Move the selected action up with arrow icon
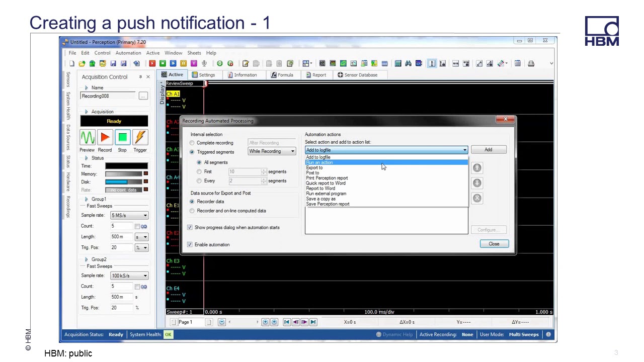The width and height of the screenshot is (644, 362). (477, 168)
